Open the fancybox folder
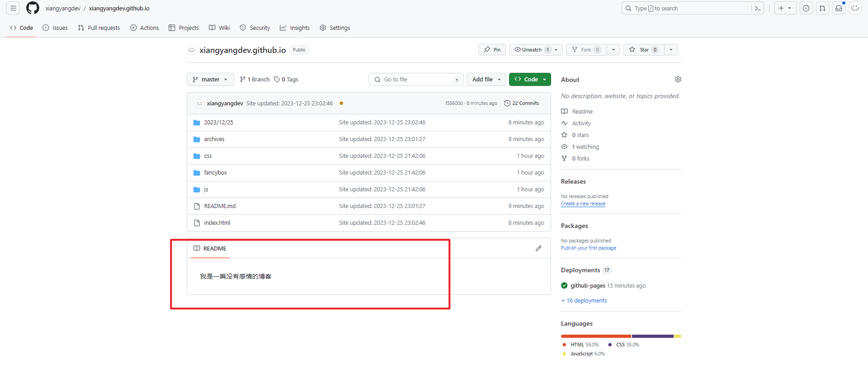Image resolution: width=868 pixels, height=374 pixels. [215, 173]
